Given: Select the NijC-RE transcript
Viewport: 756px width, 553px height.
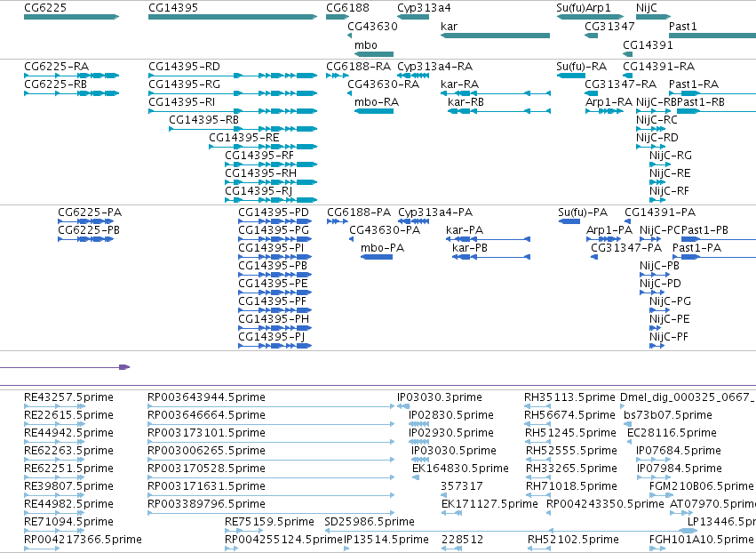Looking at the screenshot, I should [657, 182].
